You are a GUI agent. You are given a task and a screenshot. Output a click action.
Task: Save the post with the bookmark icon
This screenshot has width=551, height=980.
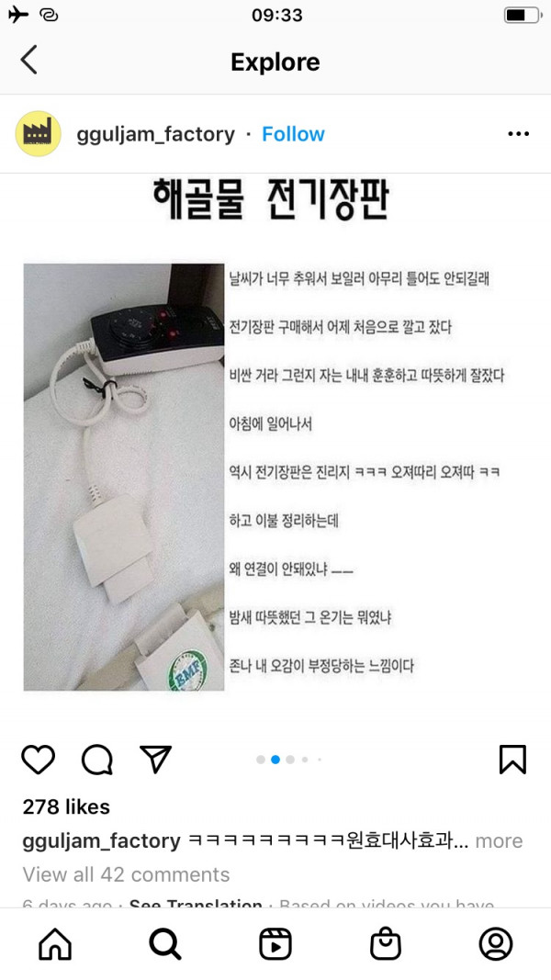513,760
